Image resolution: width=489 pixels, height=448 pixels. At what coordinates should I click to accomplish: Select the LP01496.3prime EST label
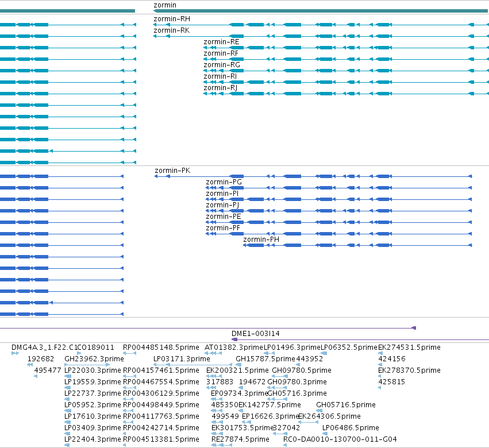tap(292, 347)
